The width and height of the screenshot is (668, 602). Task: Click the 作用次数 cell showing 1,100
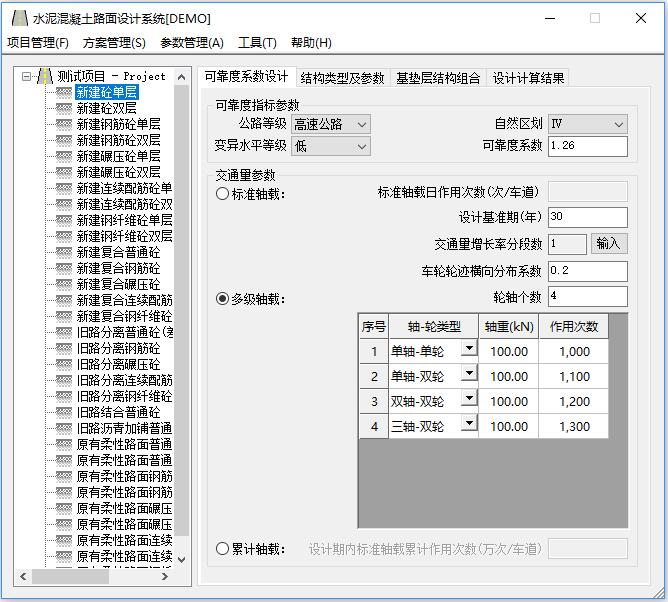pyautogui.click(x=573, y=376)
